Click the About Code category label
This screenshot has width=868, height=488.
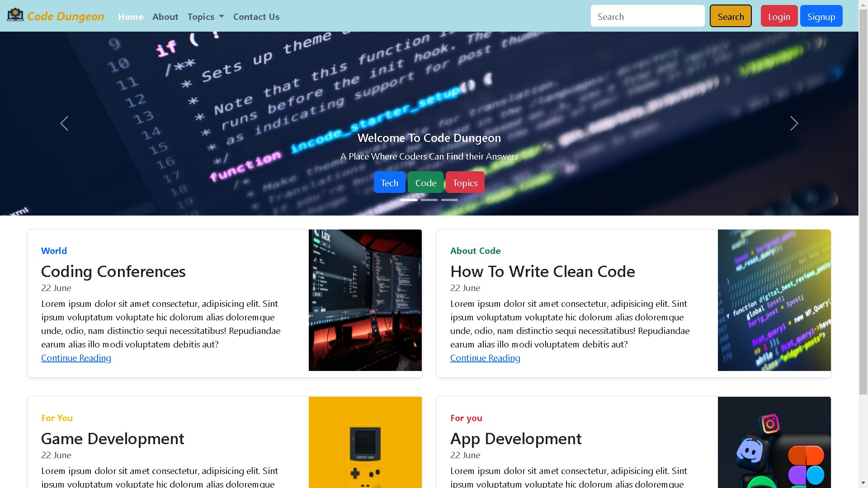point(475,251)
